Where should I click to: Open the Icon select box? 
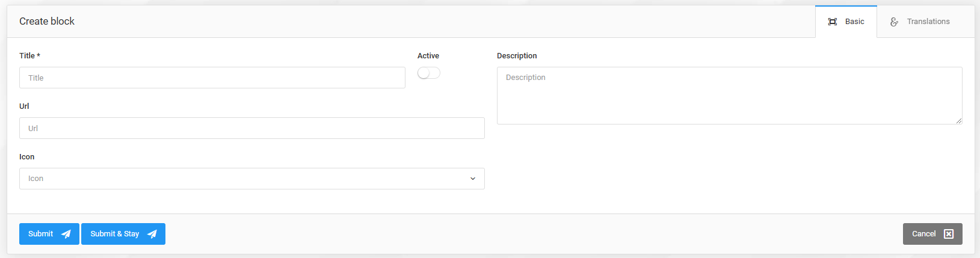252,179
